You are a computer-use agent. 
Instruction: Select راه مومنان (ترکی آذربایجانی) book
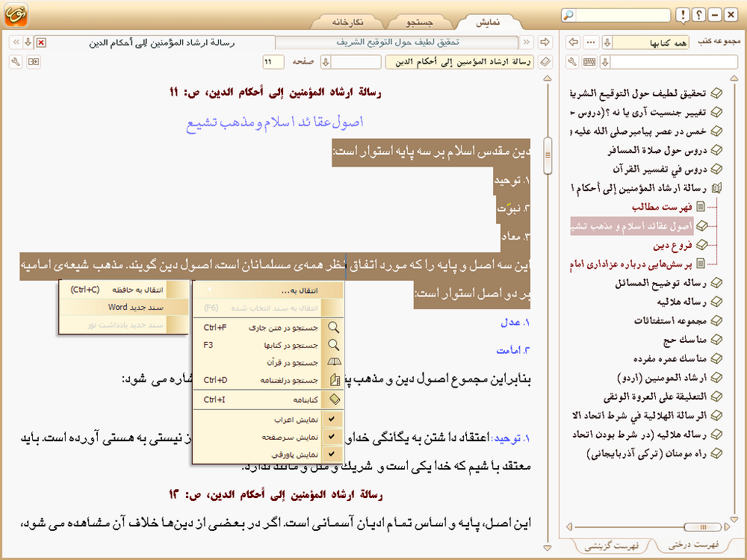(647, 453)
